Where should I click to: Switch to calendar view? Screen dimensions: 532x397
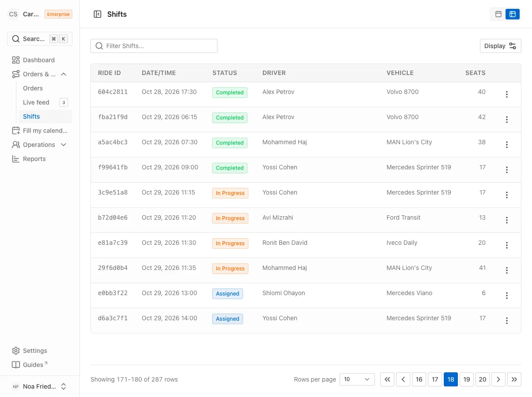click(x=498, y=14)
